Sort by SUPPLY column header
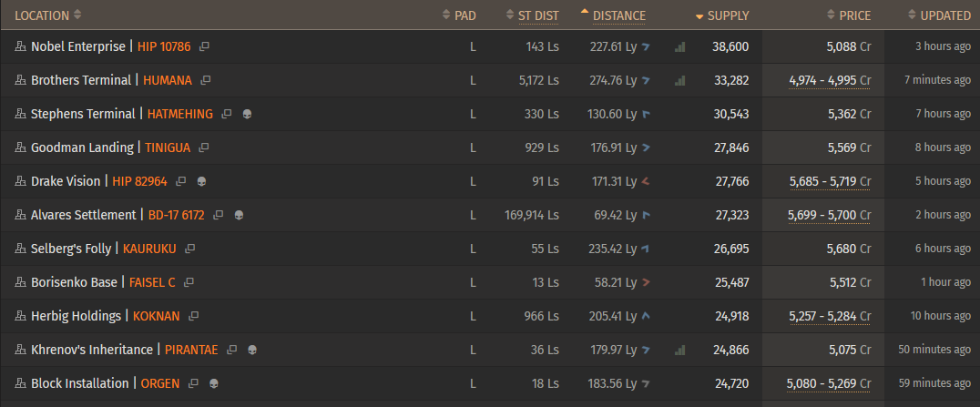This screenshot has width=980, height=407. [727, 15]
